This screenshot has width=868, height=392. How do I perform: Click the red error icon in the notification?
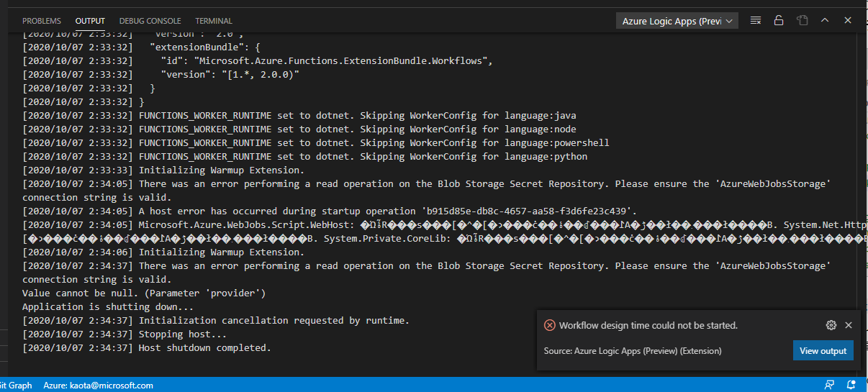pos(550,325)
